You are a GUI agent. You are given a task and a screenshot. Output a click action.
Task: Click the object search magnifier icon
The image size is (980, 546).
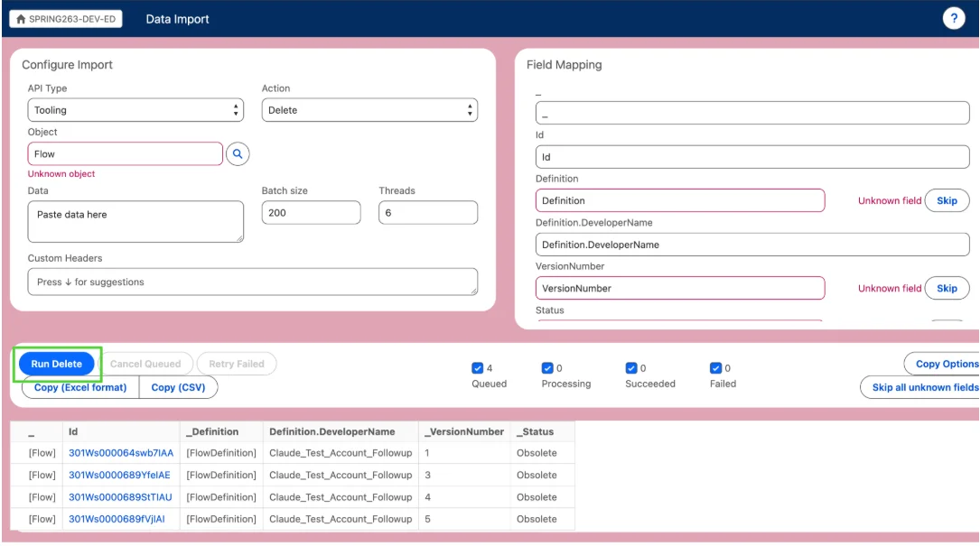tap(238, 153)
